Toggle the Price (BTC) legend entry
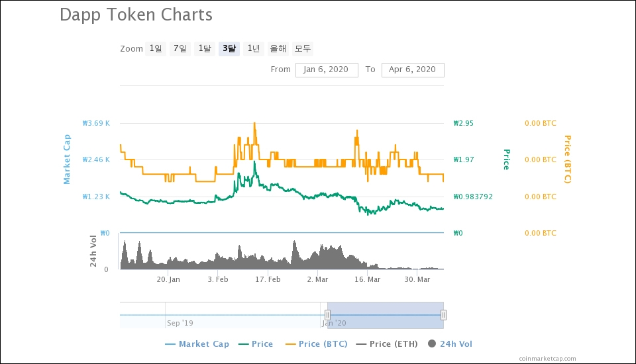The height and width of the screenshot is (364, 636). [317, 343]
